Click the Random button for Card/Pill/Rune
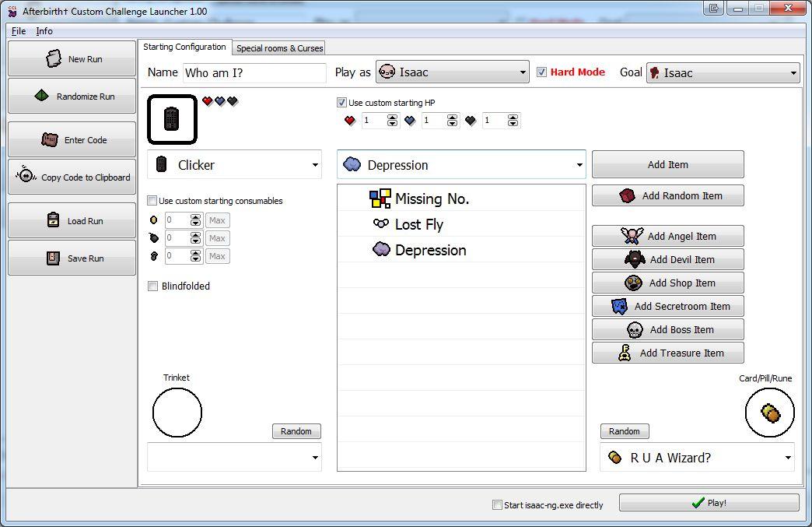This screenshot has height=527, width=812. pyautogui.click(x=625, y=431)
